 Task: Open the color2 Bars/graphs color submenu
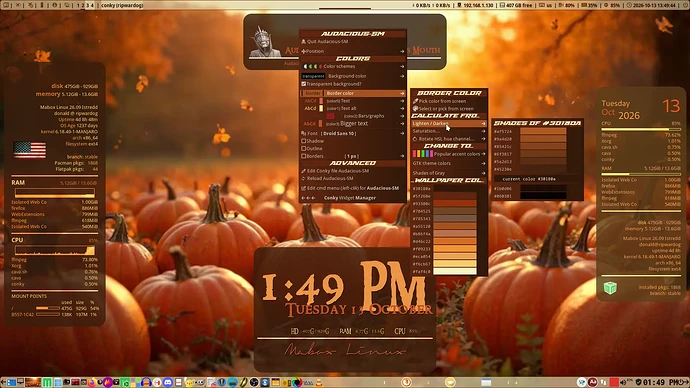[x=352, y=116]
